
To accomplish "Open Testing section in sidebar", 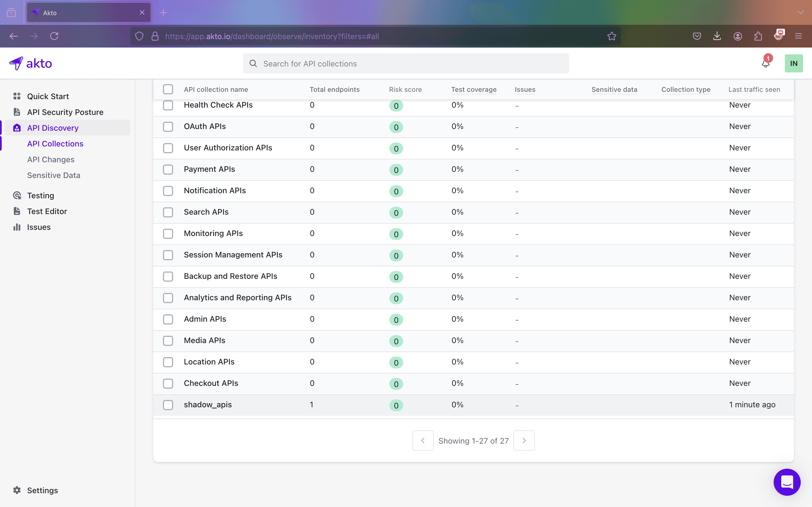I will (x=40, y=195).
